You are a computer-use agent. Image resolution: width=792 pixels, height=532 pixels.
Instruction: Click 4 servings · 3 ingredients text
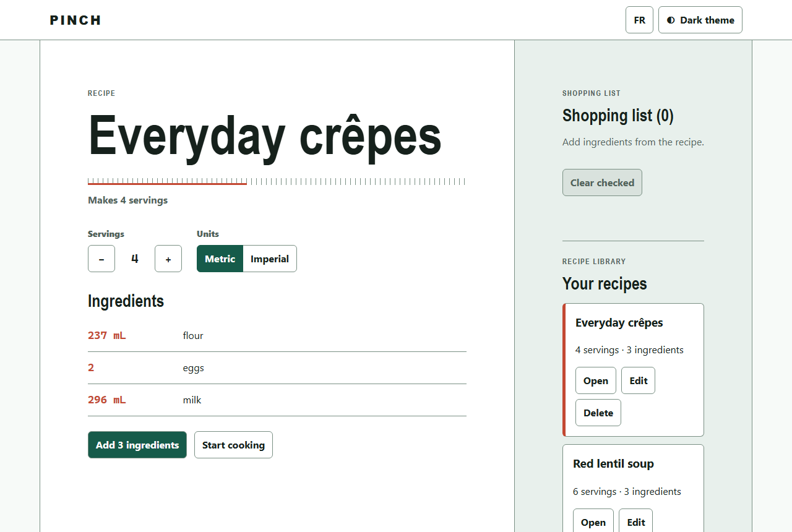pyautogui.click(x=629, y=350)
